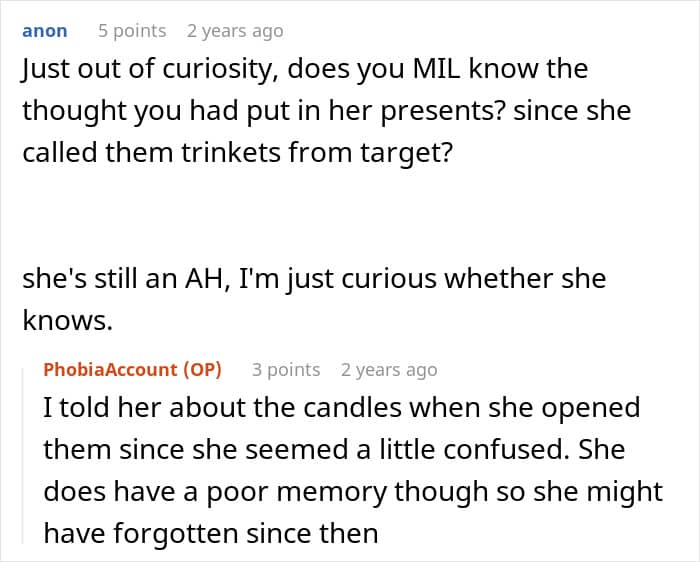Open the anon user profile link
This screenshot has height=562, width=700.
(x=45, y=31)
